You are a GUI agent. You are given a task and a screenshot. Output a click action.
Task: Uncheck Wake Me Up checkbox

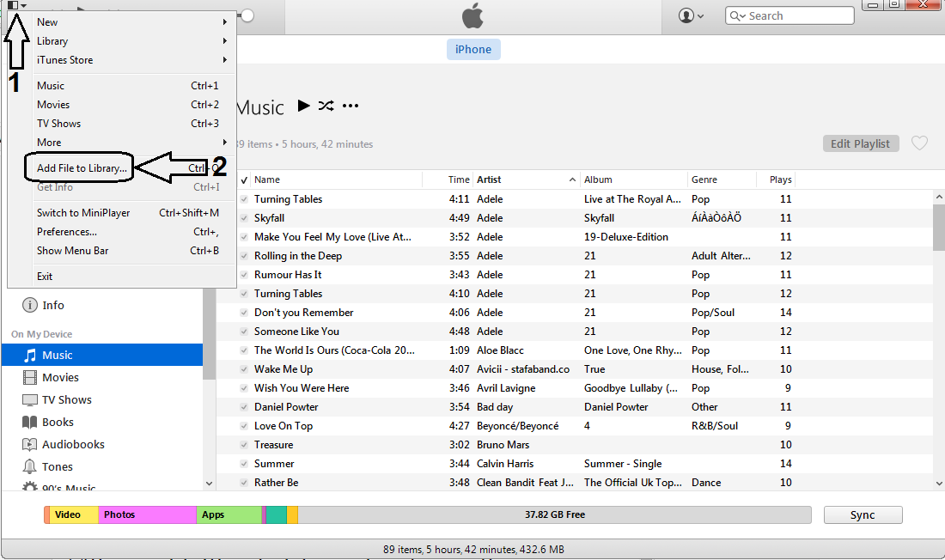(244, 369)
